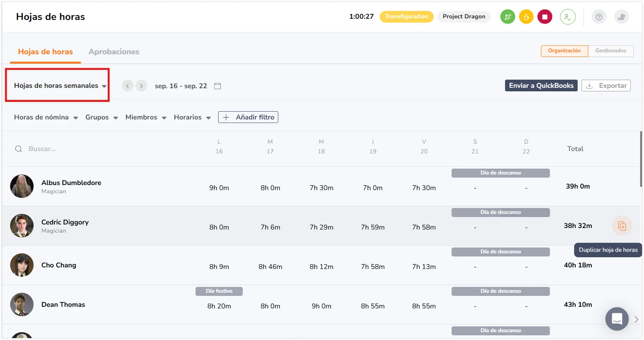The image size is (644, 340).
Task: Click the Project Dragon tag
Action: (464, 16)
